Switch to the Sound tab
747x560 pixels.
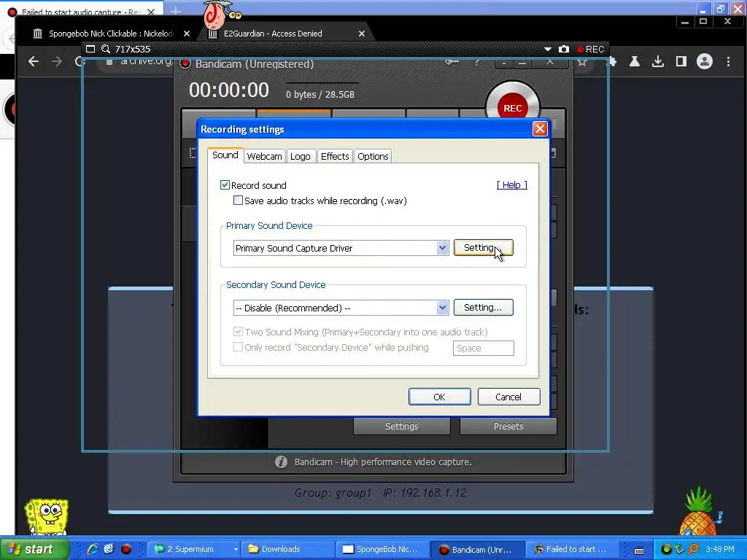(x=225, y=155)
